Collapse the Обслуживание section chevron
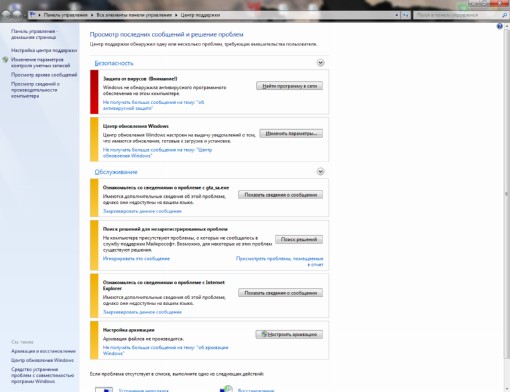This screenshot has height=392, width=510. [320, 171]
